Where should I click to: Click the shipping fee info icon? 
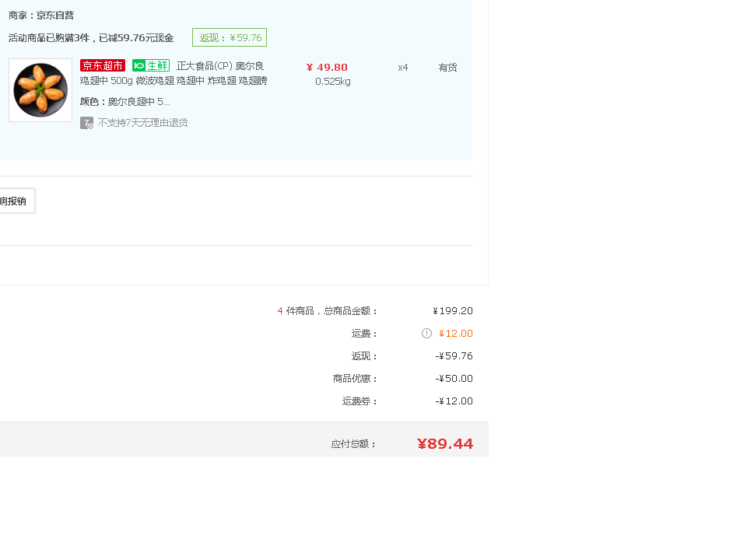(x=426, y=334)
